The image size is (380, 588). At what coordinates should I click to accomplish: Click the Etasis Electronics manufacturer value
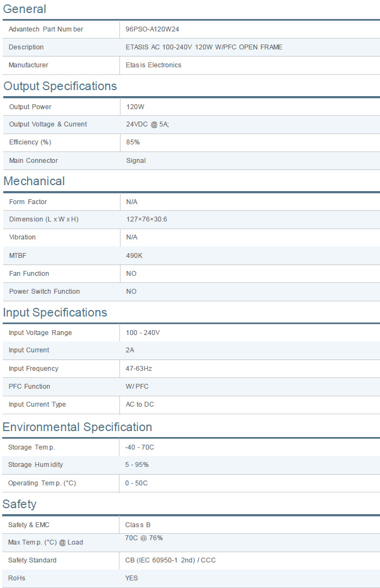[x=154, y=65]
